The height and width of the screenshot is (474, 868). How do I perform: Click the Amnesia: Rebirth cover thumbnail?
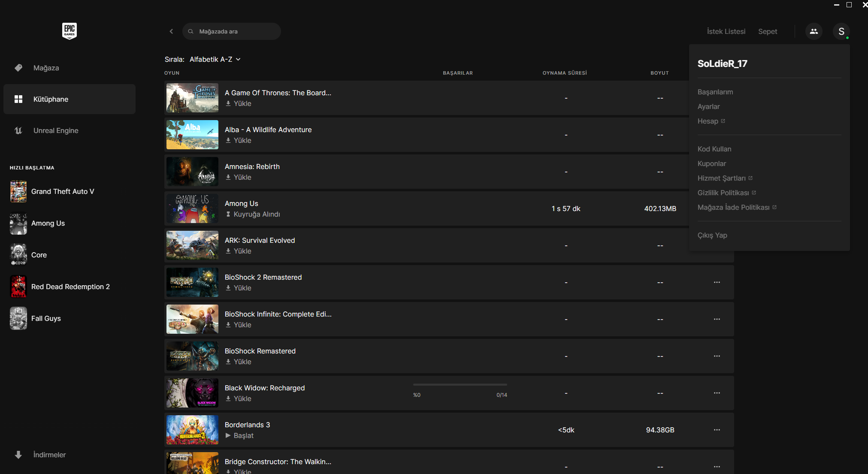[192, 172]
